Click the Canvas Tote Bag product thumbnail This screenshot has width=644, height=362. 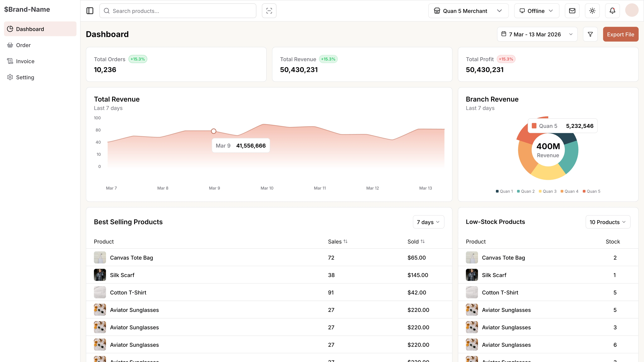point(100,257)
